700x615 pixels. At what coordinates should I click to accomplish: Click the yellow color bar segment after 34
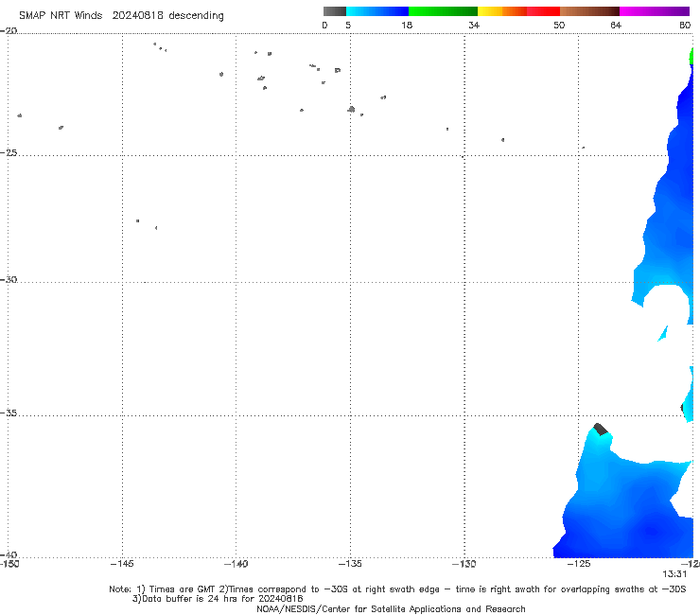pyautogui.click(x=490, y=11)
